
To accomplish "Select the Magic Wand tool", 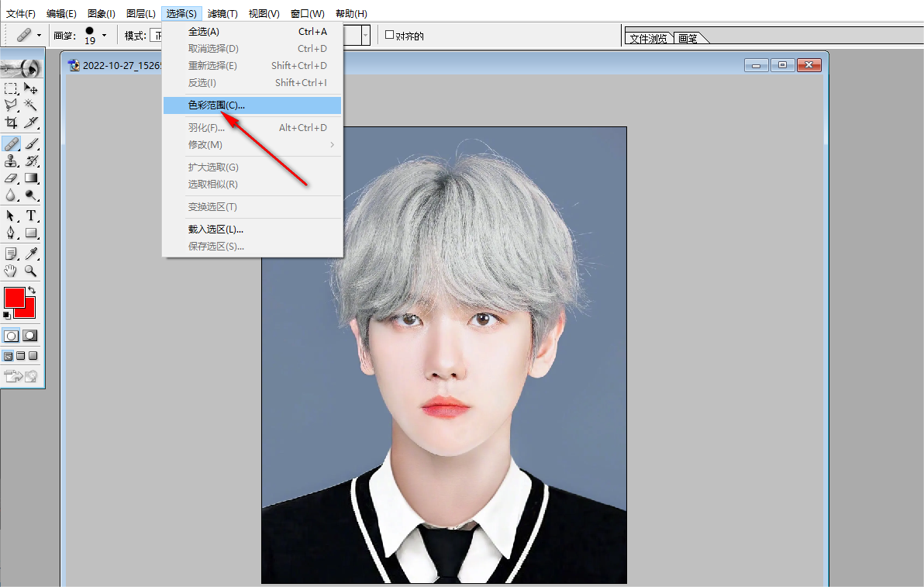I will (x=31, y=105).
